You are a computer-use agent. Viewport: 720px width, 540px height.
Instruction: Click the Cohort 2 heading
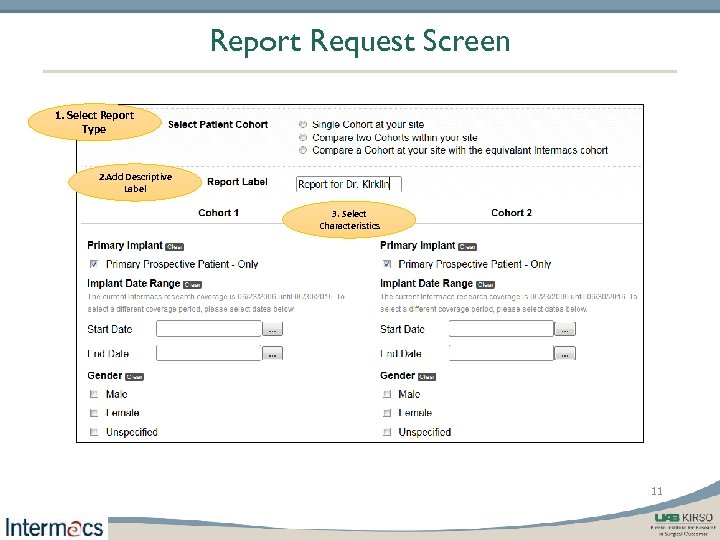[511, 213]
